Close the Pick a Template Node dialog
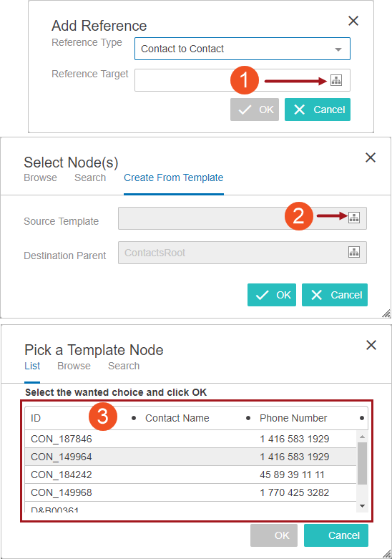Screen dimensions: 392x559 [371, 345]
